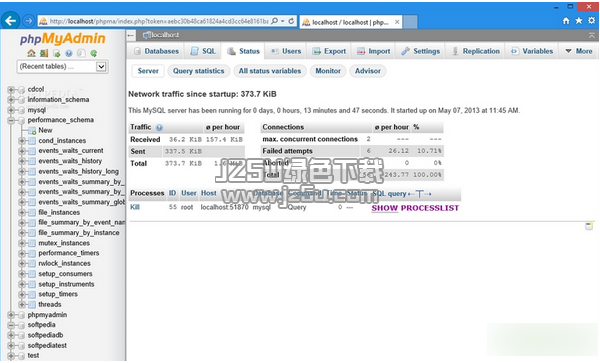
Task: Open the Variables tab
Action: [x=532, y=51]
